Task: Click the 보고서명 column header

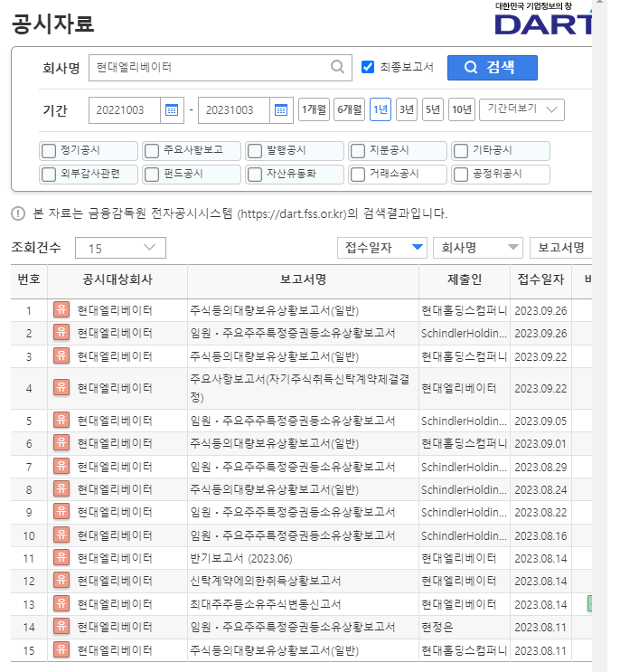Action: (303, 279)
